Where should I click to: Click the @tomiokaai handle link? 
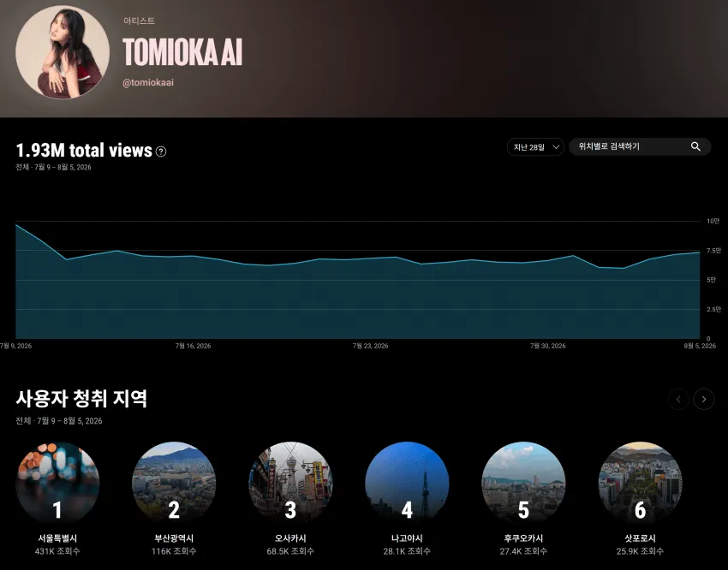(x=148, y=82)
